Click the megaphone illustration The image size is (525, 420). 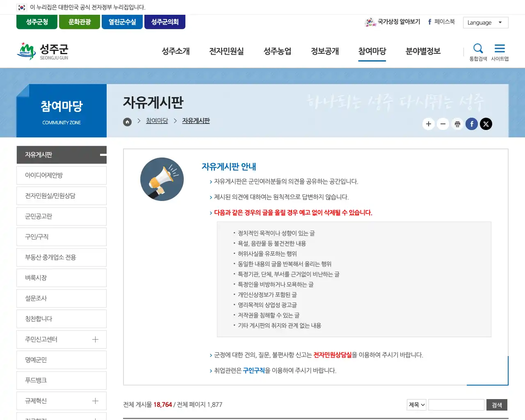162,179
